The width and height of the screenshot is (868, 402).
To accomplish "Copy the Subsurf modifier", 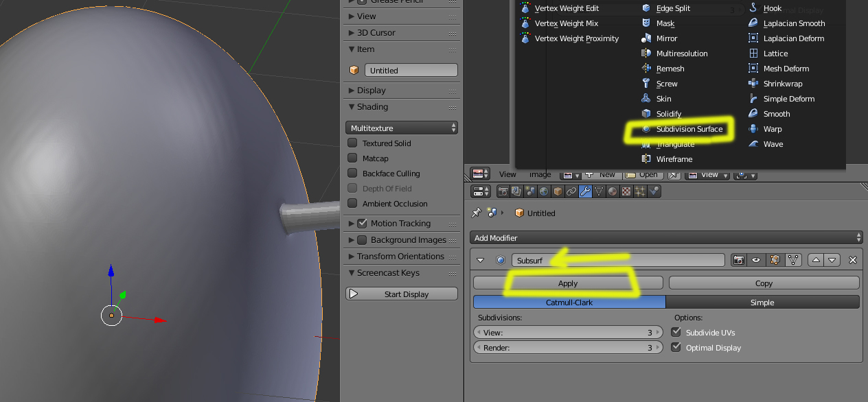I will [x=764, y=283].
